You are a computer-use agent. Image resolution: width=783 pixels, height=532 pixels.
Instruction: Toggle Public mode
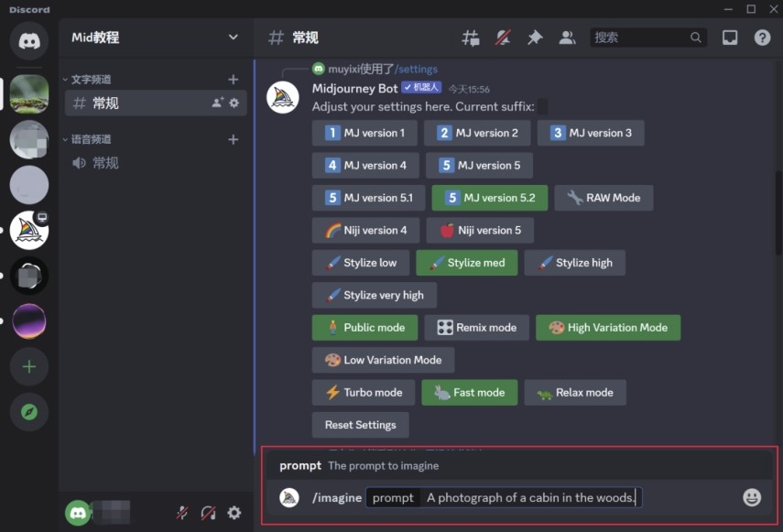click(364, 328)
